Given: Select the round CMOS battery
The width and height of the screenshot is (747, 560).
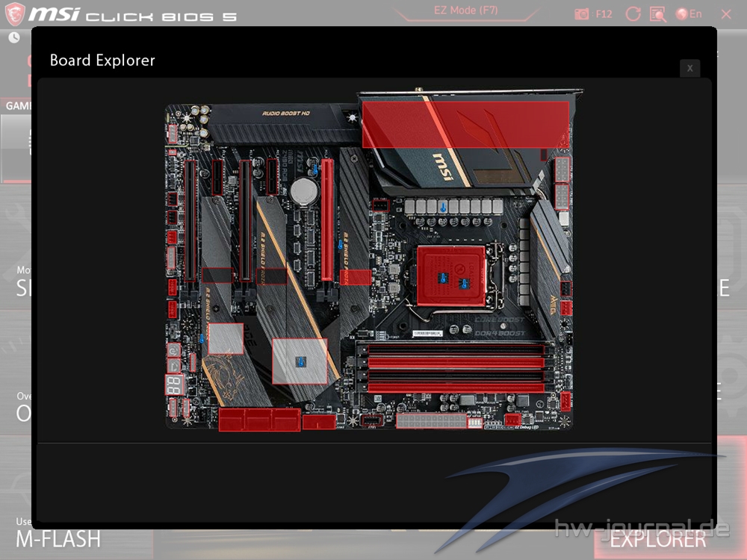Looking at the screenshot, I should [304, 190].
